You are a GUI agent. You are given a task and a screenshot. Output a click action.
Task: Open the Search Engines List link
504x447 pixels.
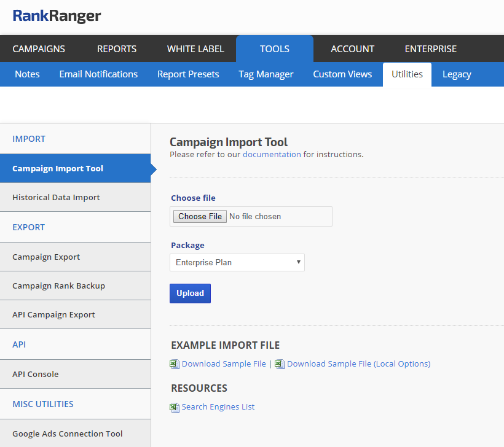coord(218,407)
